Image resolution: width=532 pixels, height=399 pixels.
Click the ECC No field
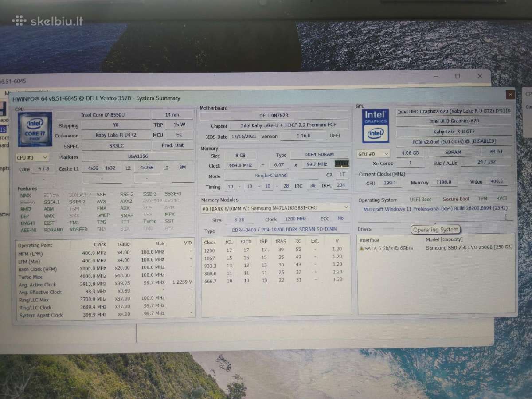340,218
